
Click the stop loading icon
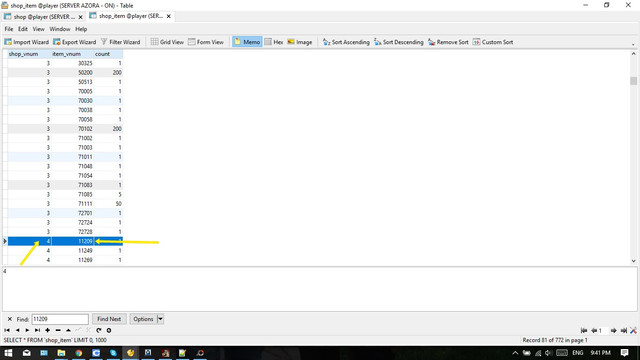pyautogui.click(x=109, y=330)
